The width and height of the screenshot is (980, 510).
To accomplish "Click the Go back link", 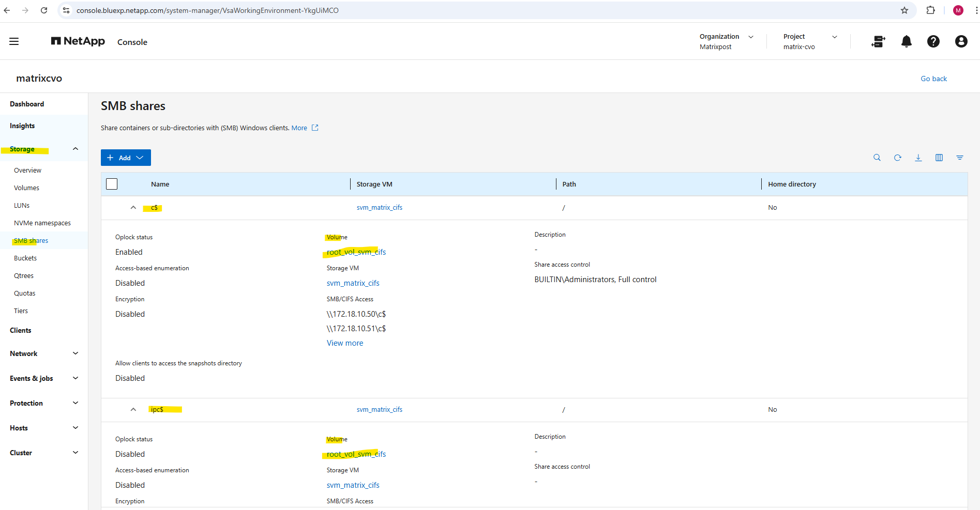I will point(933,79).
